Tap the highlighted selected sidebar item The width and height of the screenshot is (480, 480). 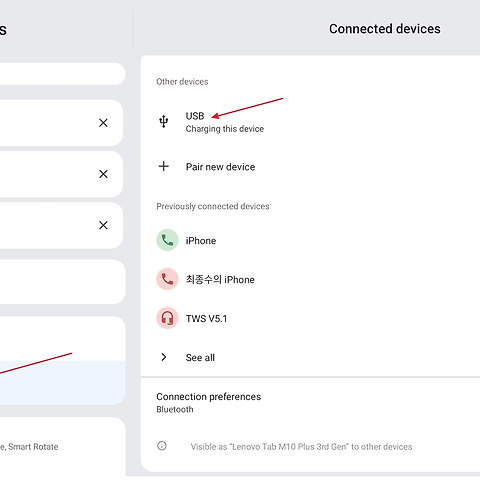coord(62,383)
